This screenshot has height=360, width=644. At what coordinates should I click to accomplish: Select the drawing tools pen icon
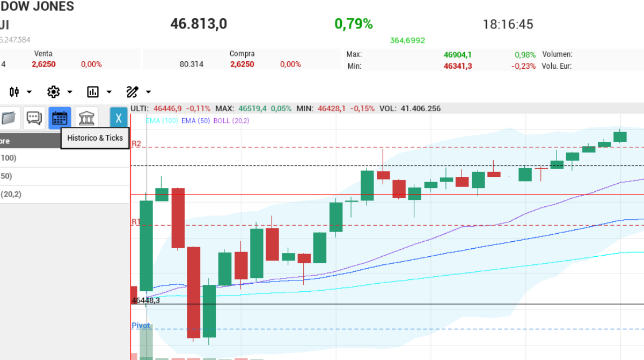[133, 91]
